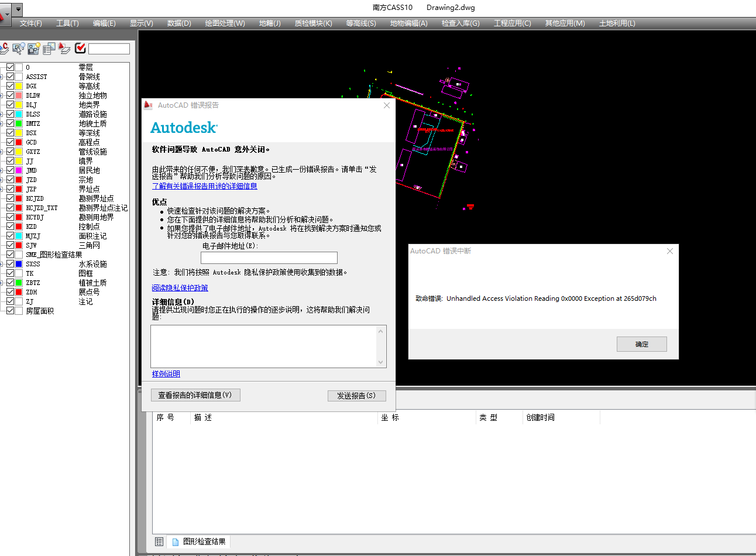756x556 pixels.
Task: Click the AutoCAD icon in error report title
Action: (x=149, y=105)
